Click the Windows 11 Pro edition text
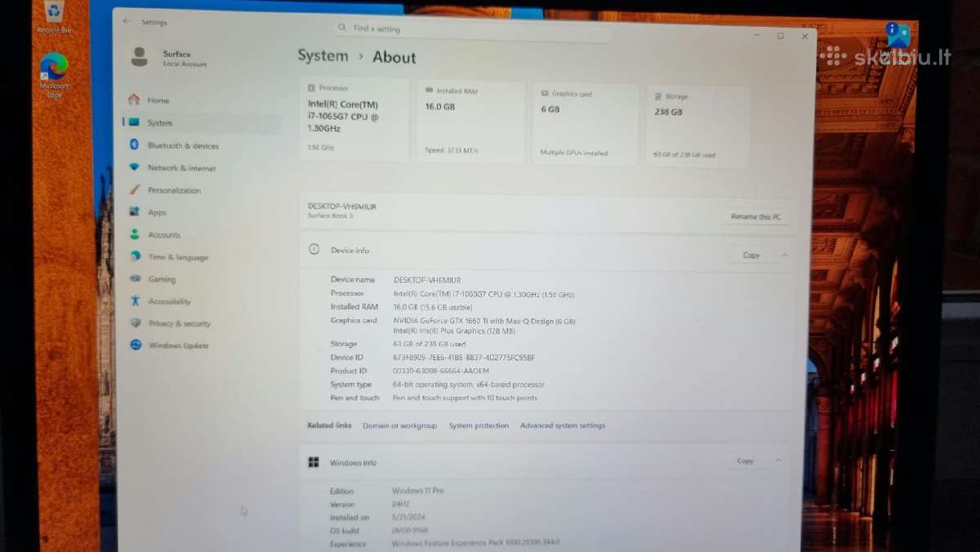Screen dimensions: 980x552 point(417,491)
